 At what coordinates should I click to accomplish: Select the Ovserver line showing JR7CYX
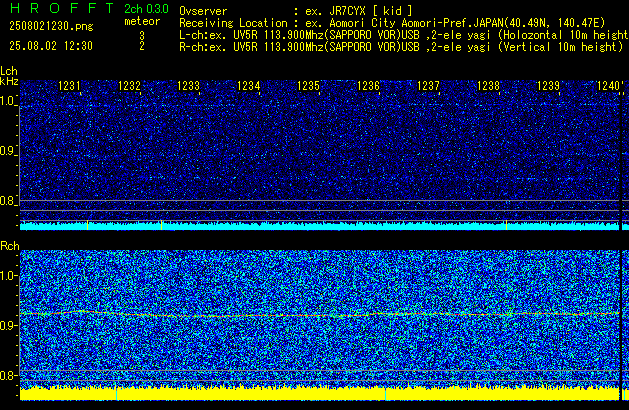tap(296, 11)
